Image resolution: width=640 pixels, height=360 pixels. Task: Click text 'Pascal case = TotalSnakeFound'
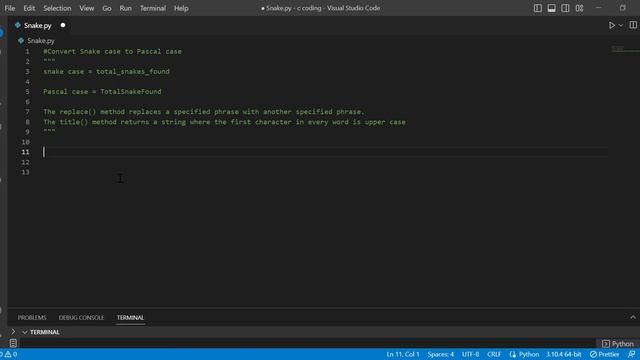pos(102,91)
